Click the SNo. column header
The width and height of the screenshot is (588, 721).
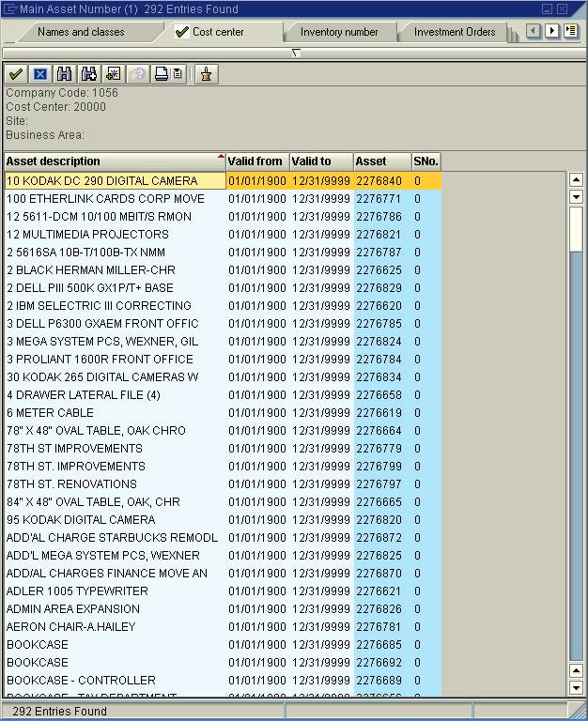pos(426,161)
